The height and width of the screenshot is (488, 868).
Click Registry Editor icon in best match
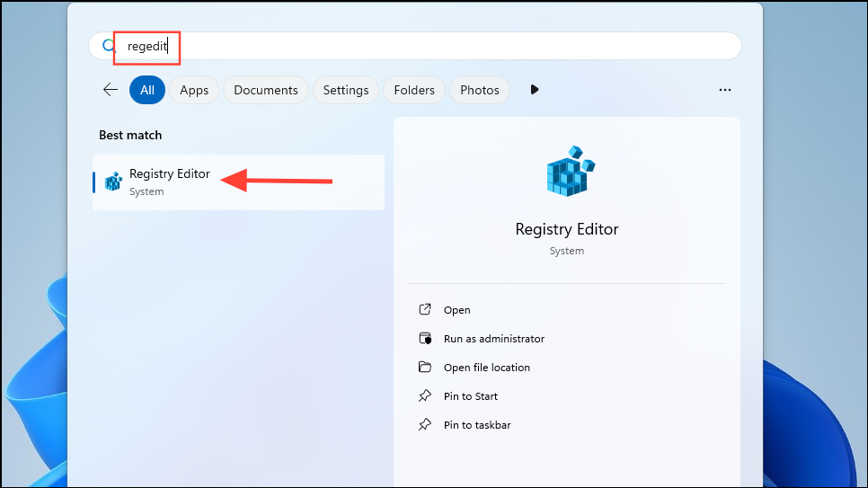[x=113, y=182]
